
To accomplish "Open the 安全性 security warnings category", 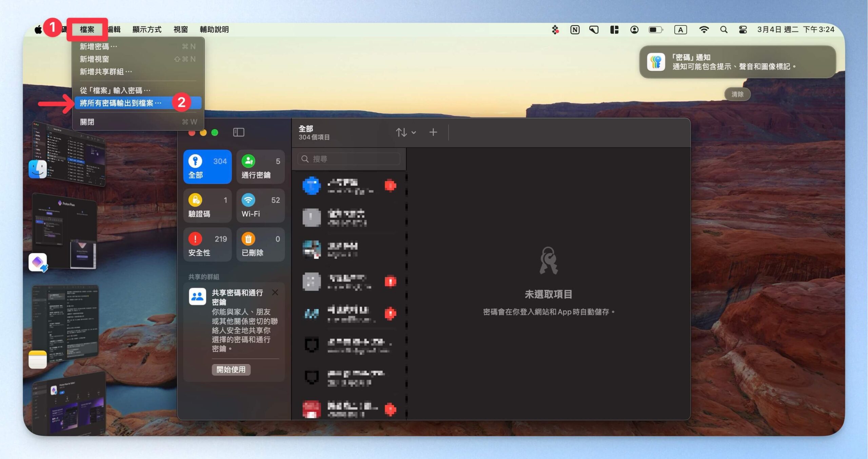I will pyautogui.click(x=208, y=245).
